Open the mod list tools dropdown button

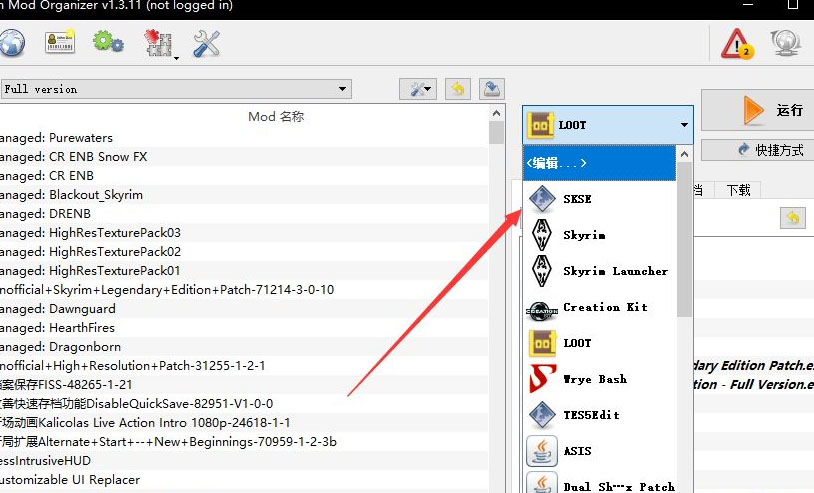(x=418, y=89)
